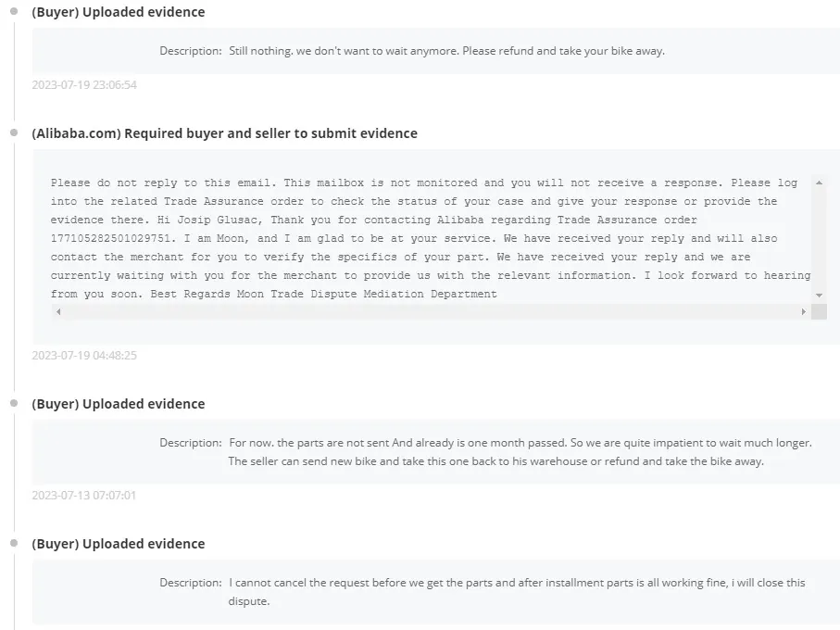Click the timestamp 2023-07-19 04:48:25
840x630 pixels.
[84, 356]
